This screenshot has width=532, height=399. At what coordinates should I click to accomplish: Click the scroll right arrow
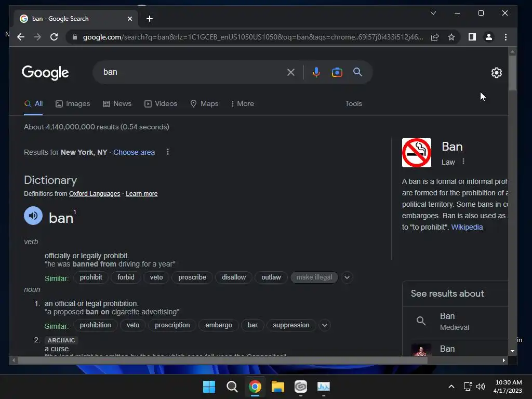(x=503, y=361)
